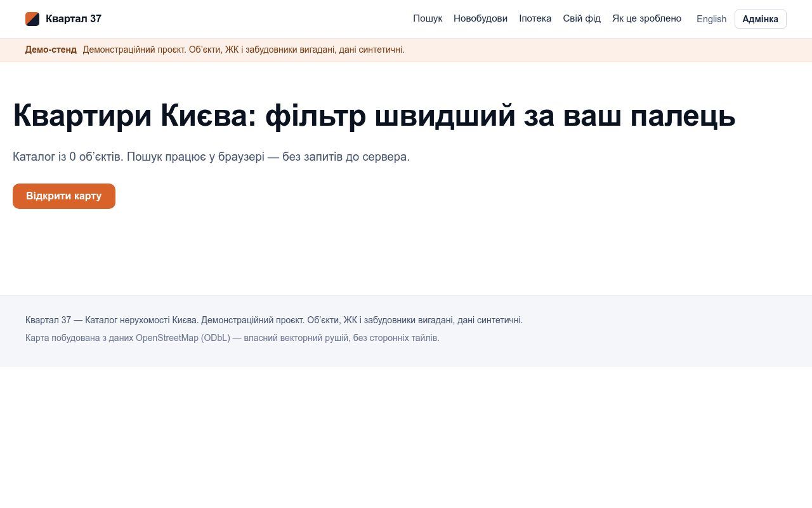The width and height of the screenshot is (812, 508).
Task: Open the Новобудови section
Action: pyautogui.click(x=480, y=18)
